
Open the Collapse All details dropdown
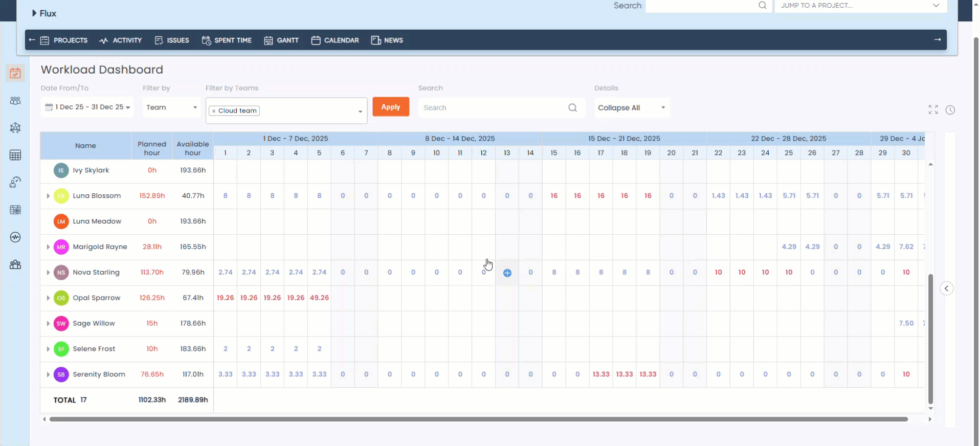tap(632, 108)
